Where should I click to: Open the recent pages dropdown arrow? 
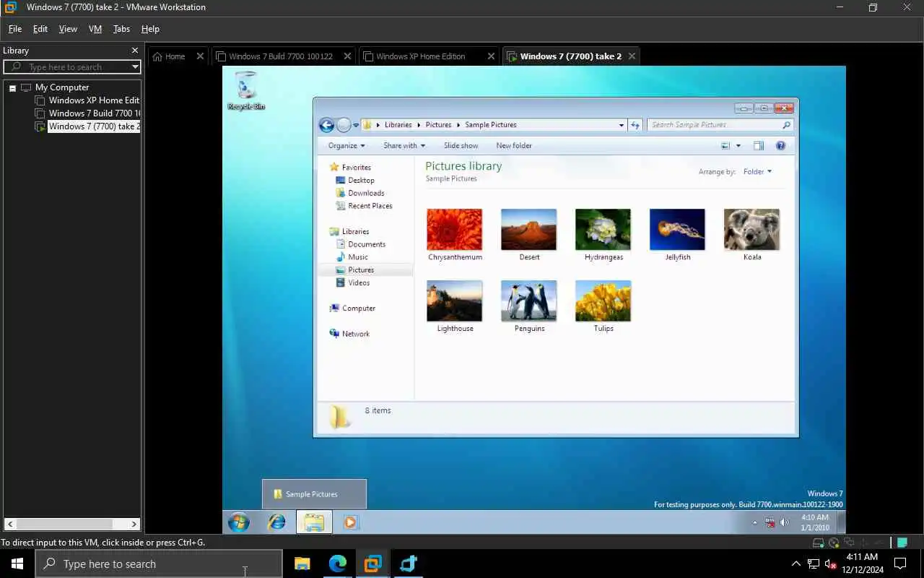(x=356, y=125)
